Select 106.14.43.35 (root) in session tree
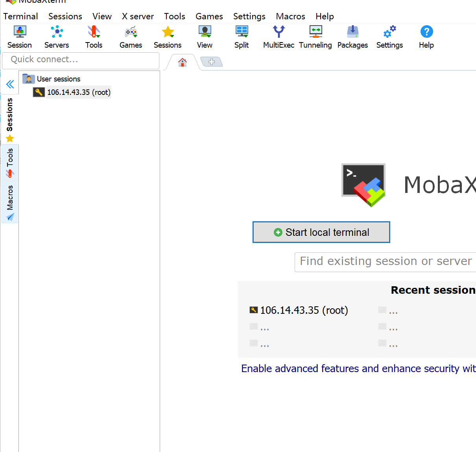Screen dimensions: 476x452 [72, 92]
